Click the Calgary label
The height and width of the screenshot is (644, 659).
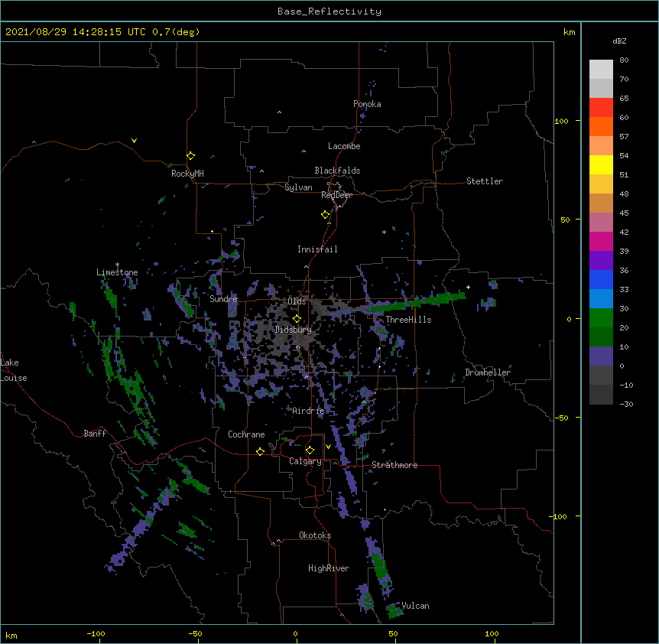coord(305,461)
